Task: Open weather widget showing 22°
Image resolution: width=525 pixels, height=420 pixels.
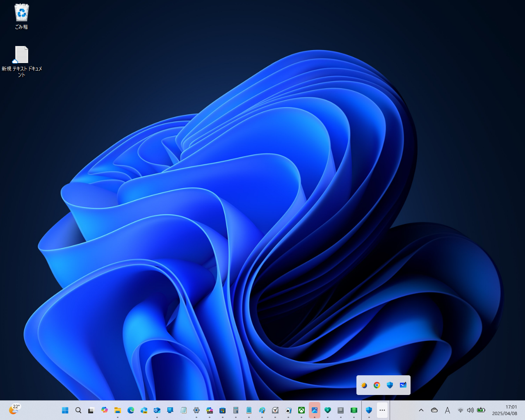Action: pos(14,409)
